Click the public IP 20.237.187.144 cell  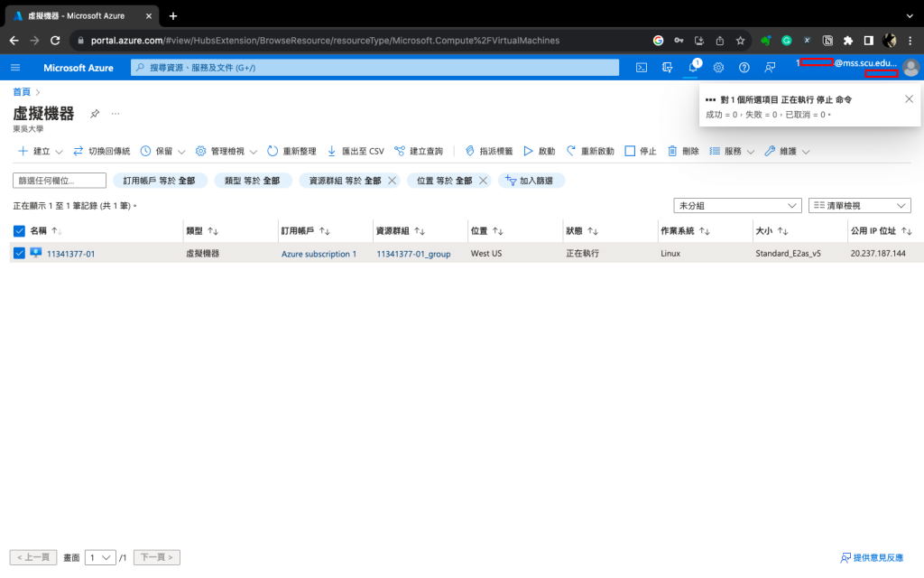pyautogui.click(x=877, y=253)
